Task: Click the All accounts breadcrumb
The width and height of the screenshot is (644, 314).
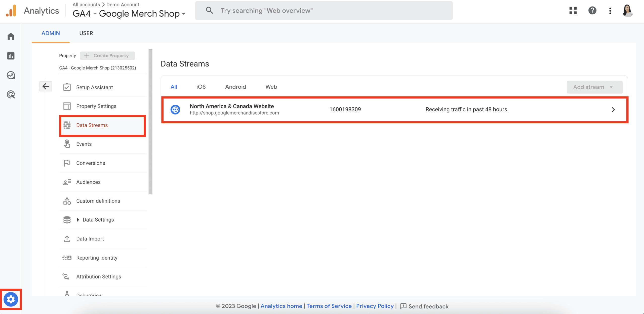Action: point(86,5)
